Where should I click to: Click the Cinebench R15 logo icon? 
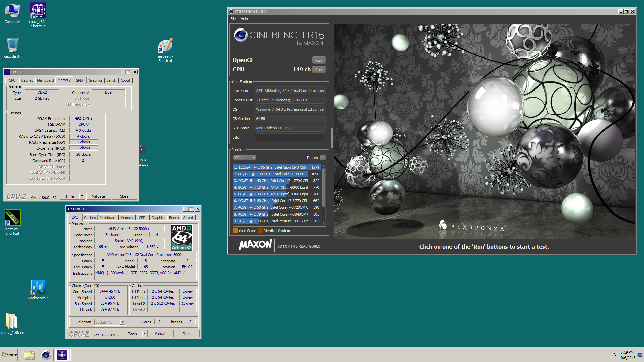pos(240,35)
